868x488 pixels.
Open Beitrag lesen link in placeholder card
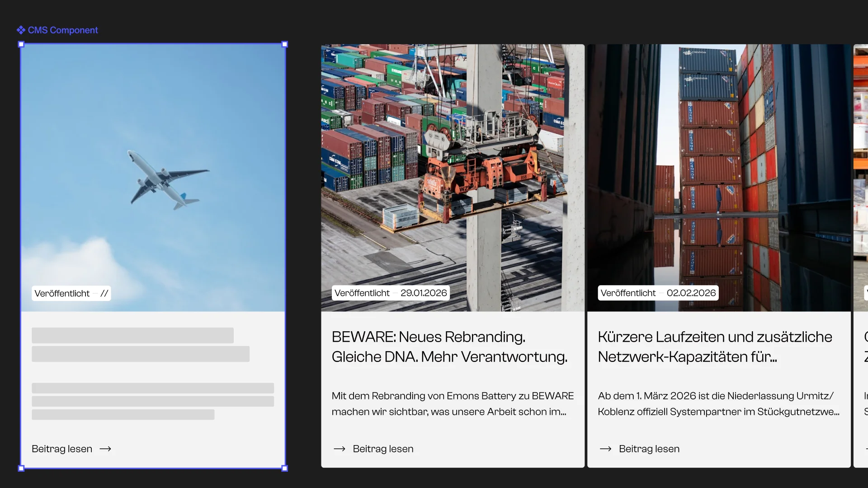tap(62, 449)
